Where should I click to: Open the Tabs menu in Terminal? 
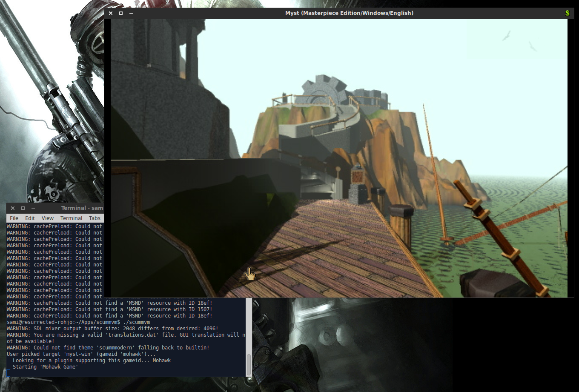pos(95,218)
